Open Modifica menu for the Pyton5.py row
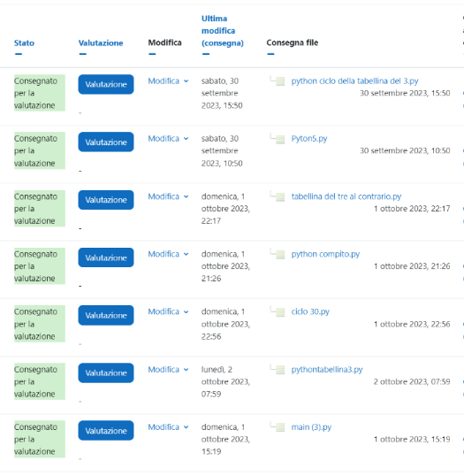 click(x=168, y=139)
